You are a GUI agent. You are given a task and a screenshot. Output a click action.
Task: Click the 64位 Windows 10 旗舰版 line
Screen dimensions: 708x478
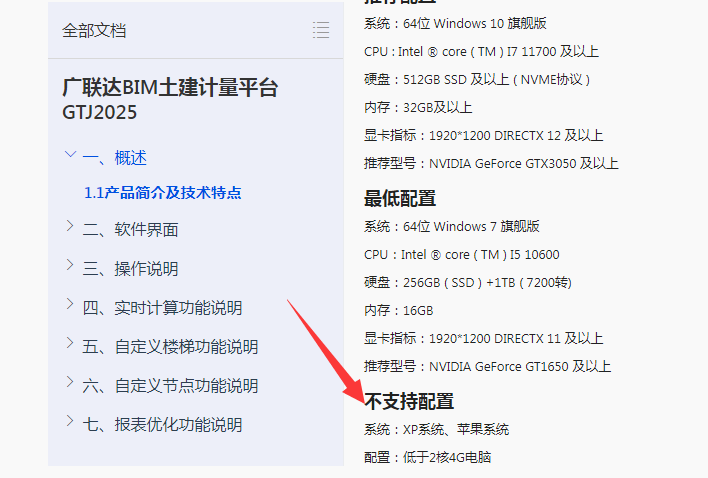pyautogui.click(x=456, y=23)
